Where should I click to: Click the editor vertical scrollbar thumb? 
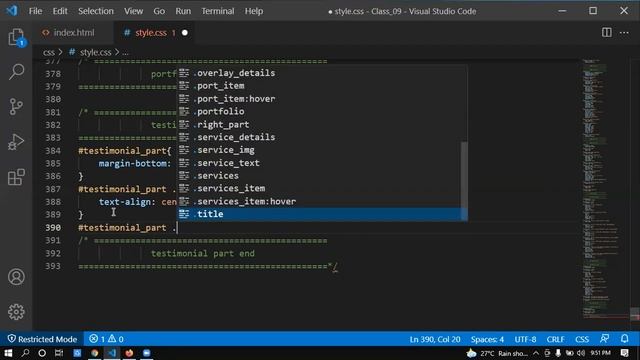[x=635, y=313]
